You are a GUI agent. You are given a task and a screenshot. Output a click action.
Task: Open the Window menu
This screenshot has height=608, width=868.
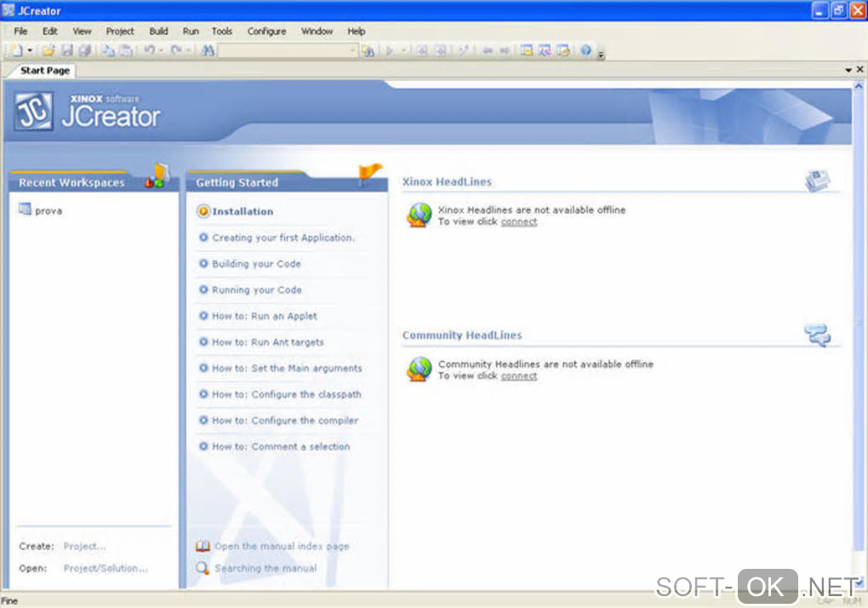(317, 32)
